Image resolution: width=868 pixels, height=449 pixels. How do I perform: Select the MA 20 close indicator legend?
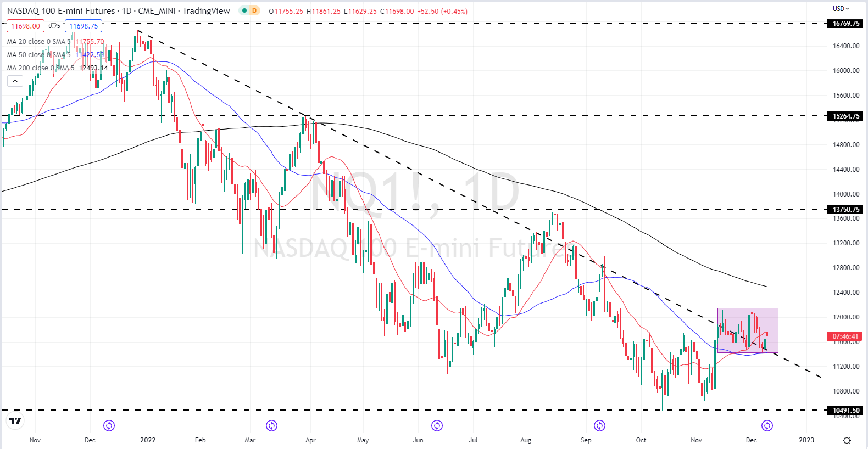[38, 42]
